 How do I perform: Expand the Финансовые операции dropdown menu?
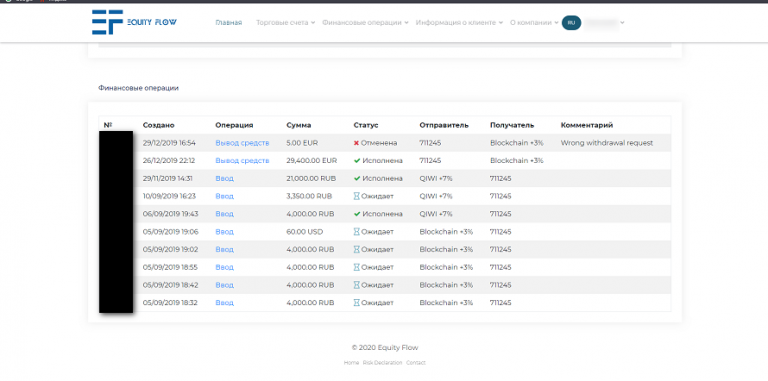click(x=365, y=23)
